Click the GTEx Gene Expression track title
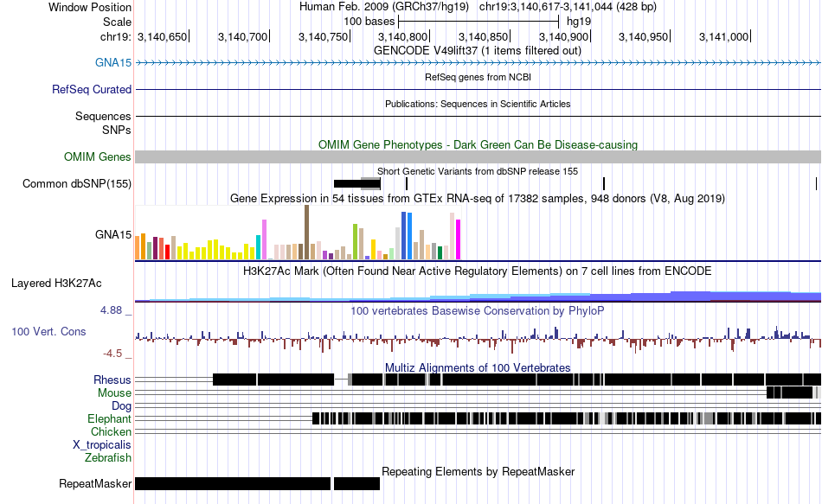The width and height of the screenshot is (822, 504). tap(478, 199)
